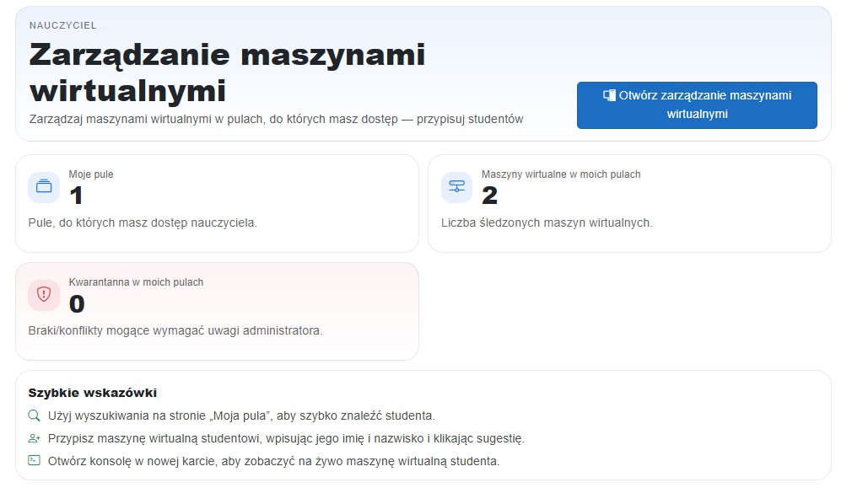852x504 pixels.
Task: Click the tip mentioning 'Moja pula' search
Action: click(240, 416)
